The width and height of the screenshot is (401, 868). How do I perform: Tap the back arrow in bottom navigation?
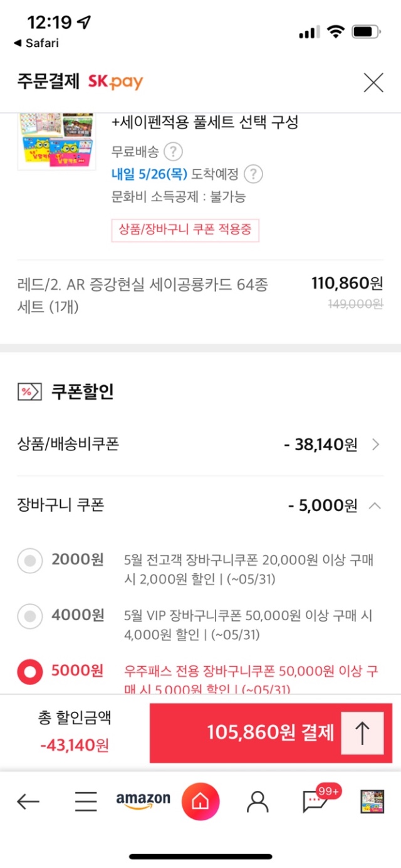point(28,801)
